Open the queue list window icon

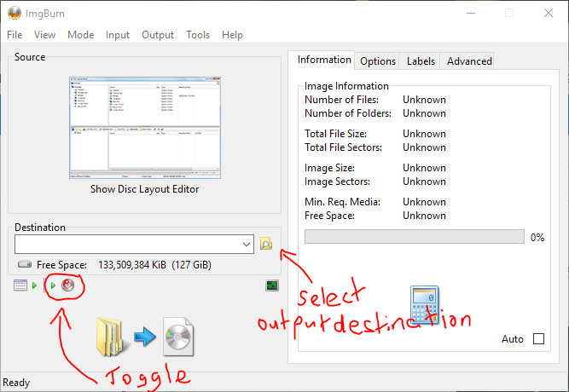click(20, 285)
